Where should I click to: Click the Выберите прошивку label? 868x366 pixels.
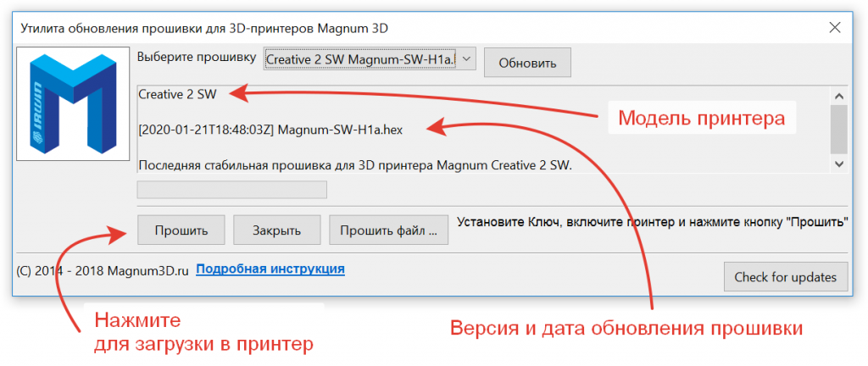[197, 58]
